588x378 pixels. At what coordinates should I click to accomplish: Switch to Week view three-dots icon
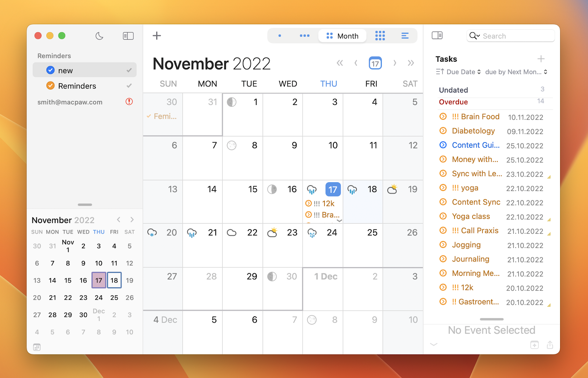click(305, 36)
